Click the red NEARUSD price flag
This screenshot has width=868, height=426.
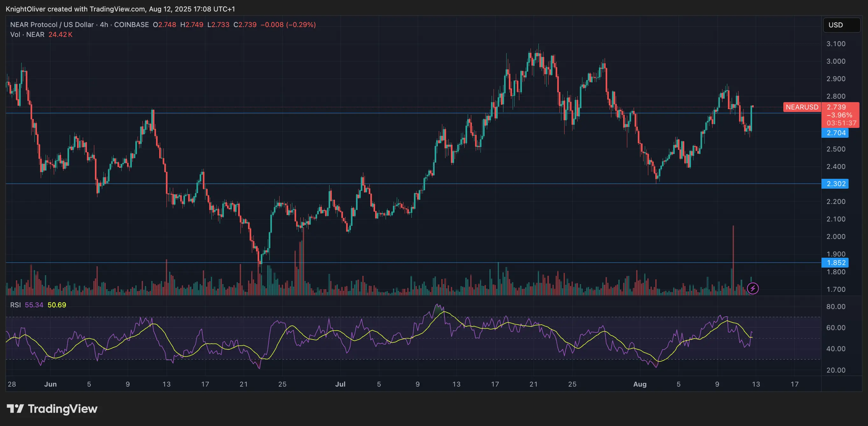click(802, 107)
